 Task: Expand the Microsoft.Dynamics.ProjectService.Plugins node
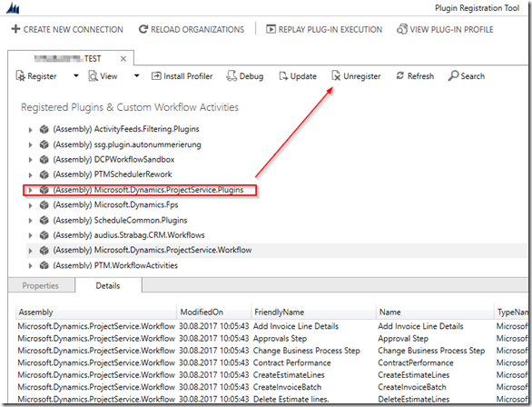click(30, 191)
